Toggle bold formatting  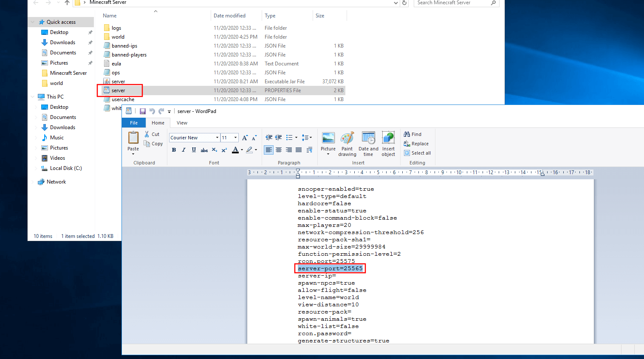174,150
